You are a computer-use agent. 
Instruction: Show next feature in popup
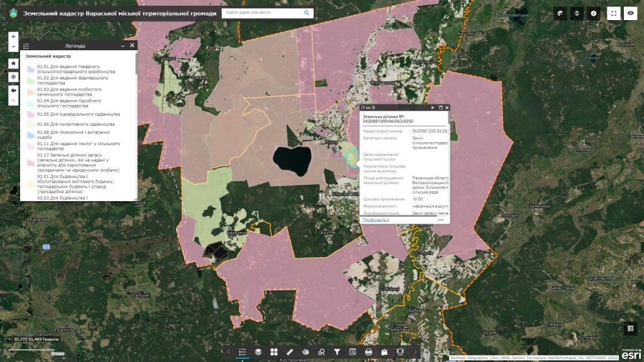coord(433,107)
